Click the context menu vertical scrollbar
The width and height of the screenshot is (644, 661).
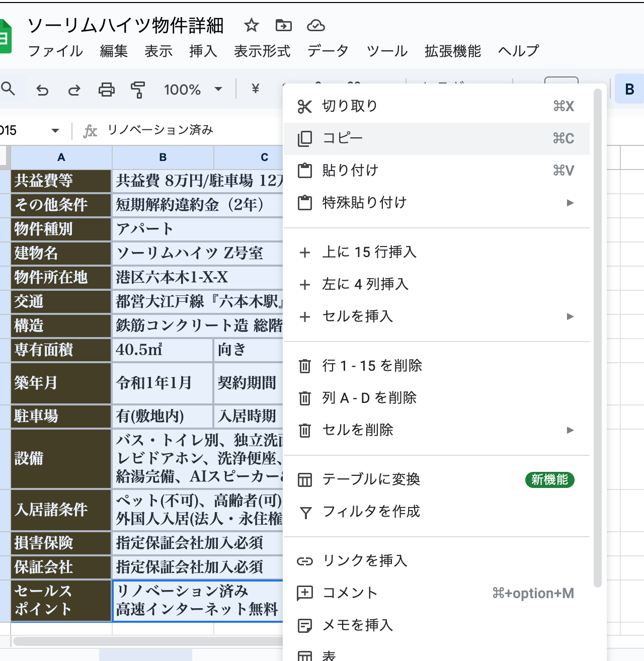pyautogui.click(x=597, y=337)
